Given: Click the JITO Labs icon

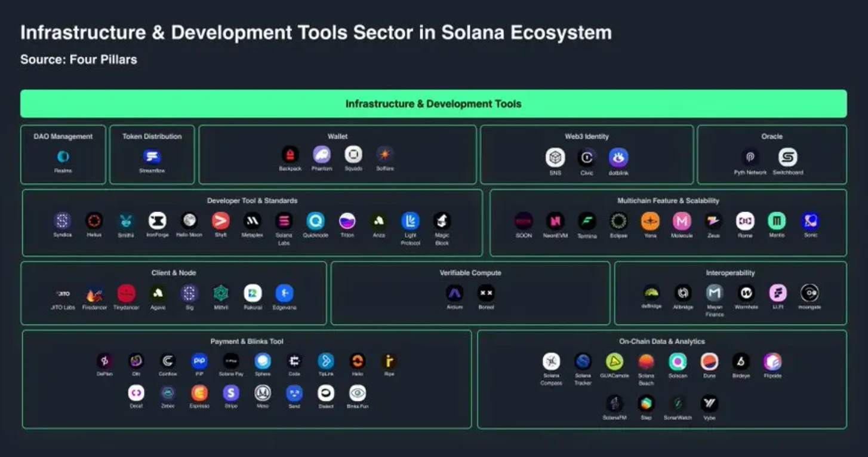Looking at the screenshot, I should (x=63, y=293).
